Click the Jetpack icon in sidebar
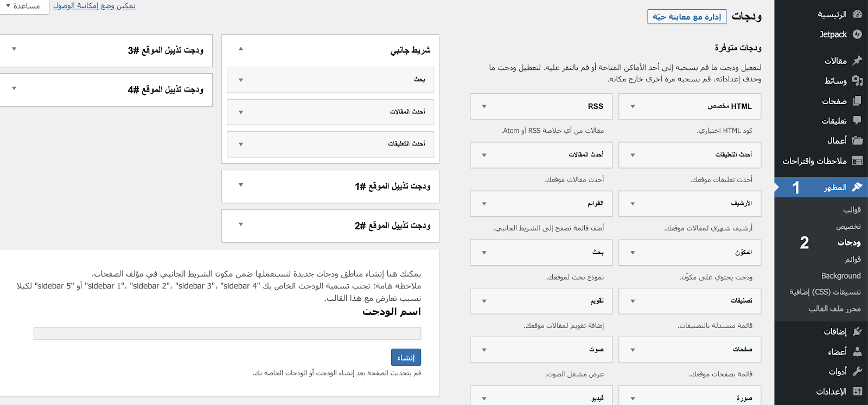Viewport: 868px width, 405px height. [x=857, y=34]
